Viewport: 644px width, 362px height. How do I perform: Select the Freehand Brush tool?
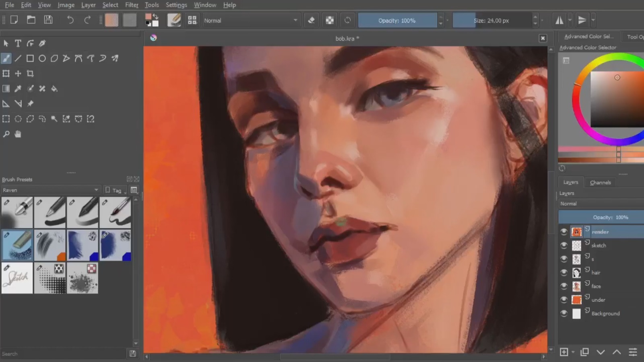tap(6, 58)
